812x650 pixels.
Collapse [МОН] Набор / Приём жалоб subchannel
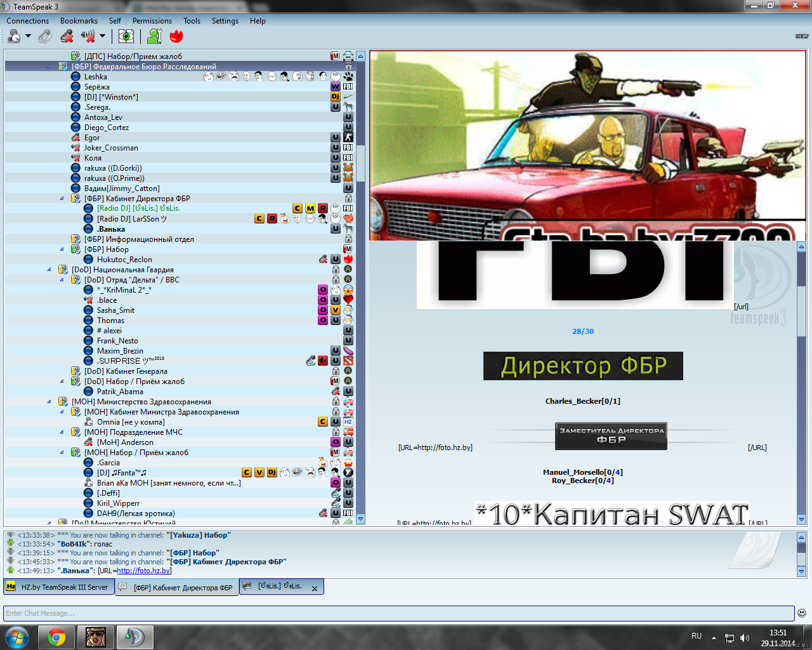click(62, 453)
